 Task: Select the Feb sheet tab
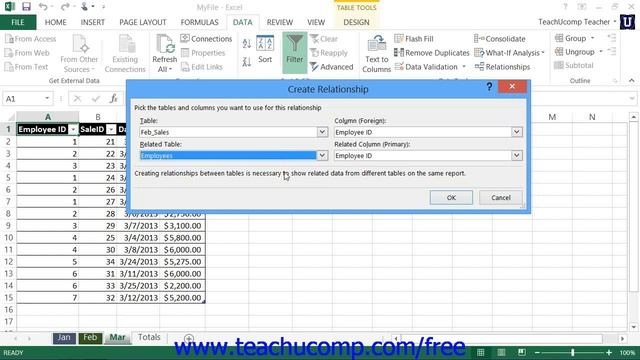coord(90,338)
